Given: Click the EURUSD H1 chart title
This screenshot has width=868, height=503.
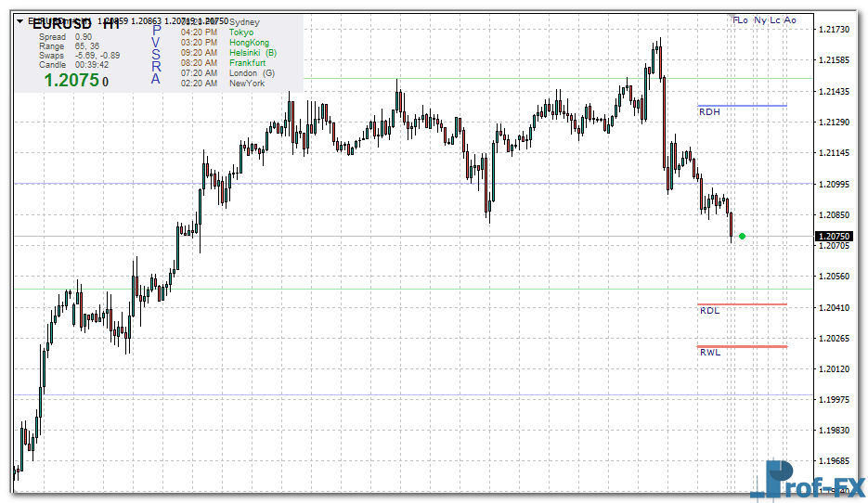Looking at the screenshot, I should click(76, 24).
